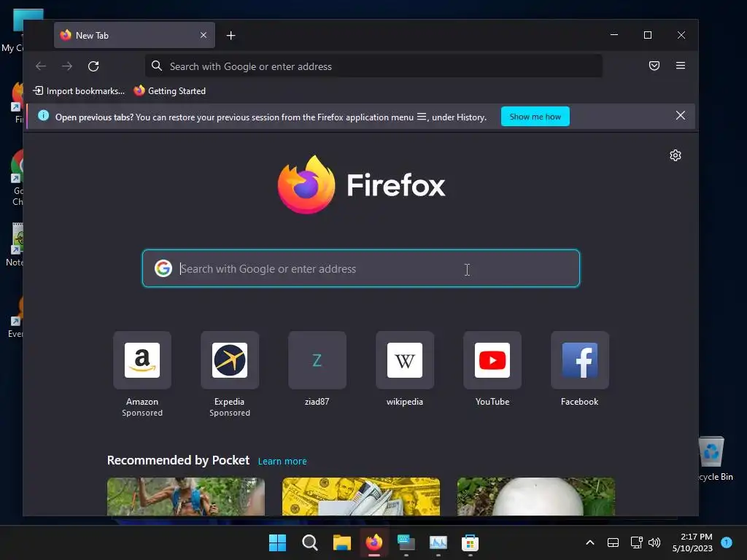Click the computer window taskbar icon

click(406, 542)
